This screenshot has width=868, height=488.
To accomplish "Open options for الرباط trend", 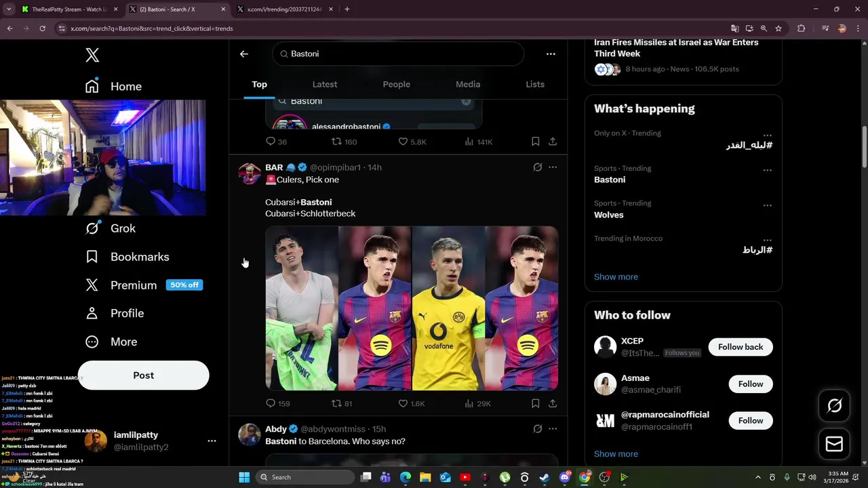I will click(x=767, y=240).
